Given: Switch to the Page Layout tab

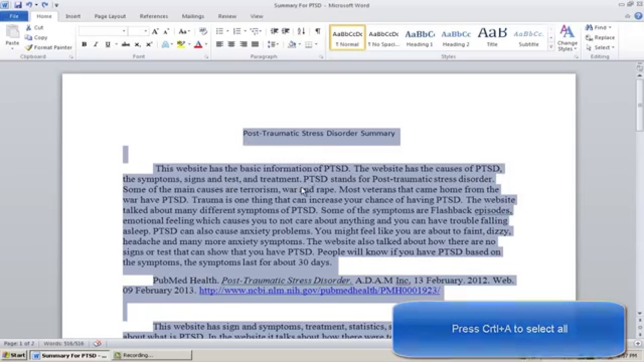Looking at the screenshot, I should point(110,17).
